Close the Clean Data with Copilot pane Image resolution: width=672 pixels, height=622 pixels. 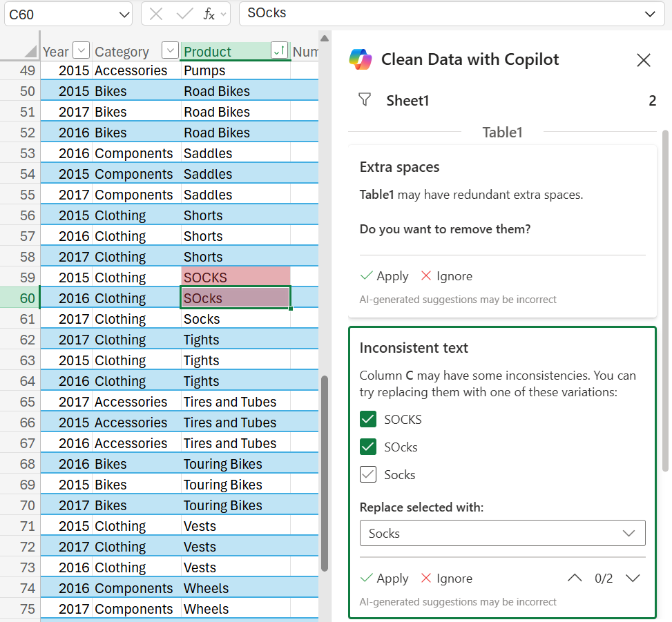coord(643,60)
